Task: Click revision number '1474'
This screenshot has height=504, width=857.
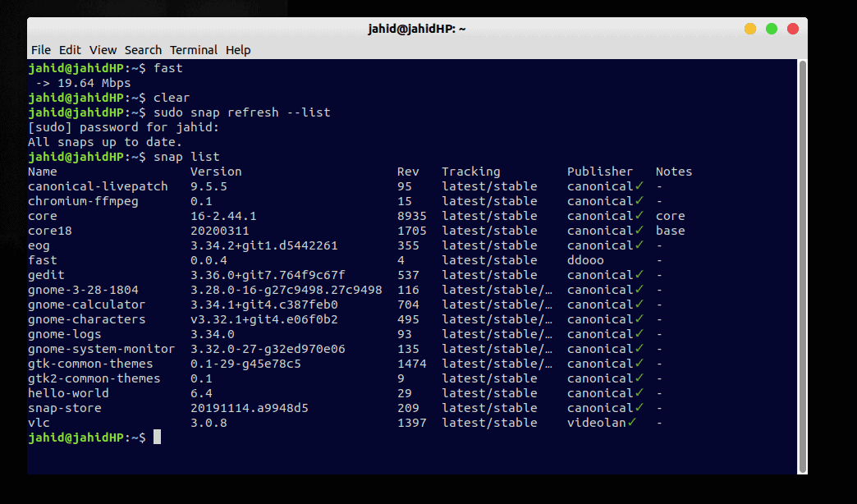Action: click(412, 364)
